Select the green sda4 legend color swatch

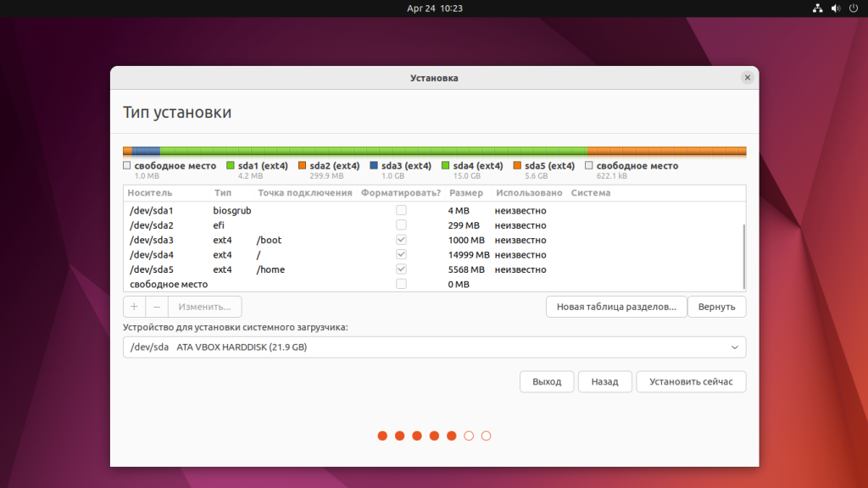coord(445,166)
